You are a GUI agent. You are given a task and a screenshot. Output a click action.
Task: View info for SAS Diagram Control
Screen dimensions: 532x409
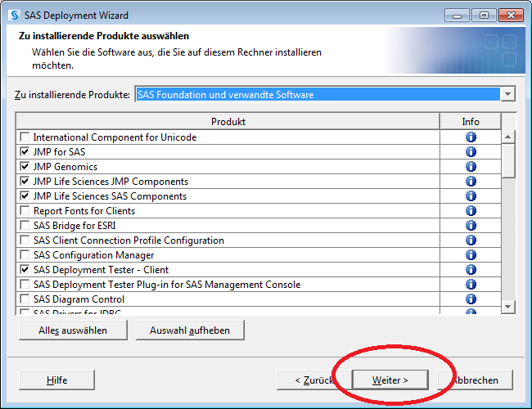471,299
